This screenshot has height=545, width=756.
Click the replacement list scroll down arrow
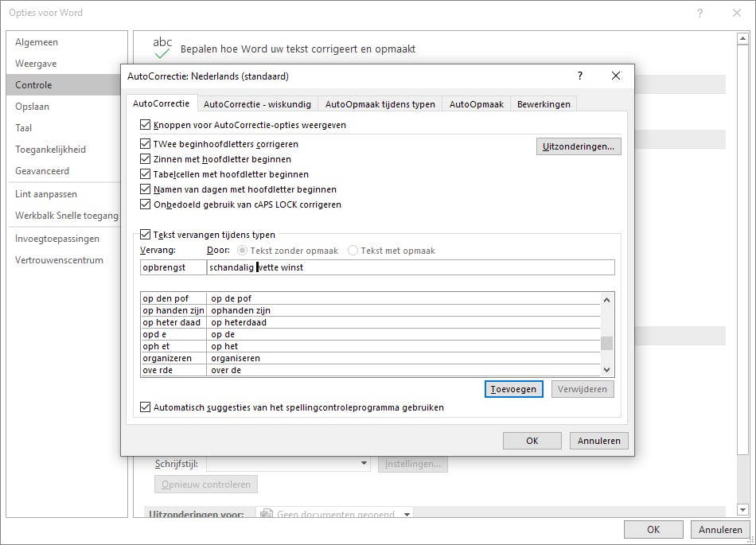[607, 370]
